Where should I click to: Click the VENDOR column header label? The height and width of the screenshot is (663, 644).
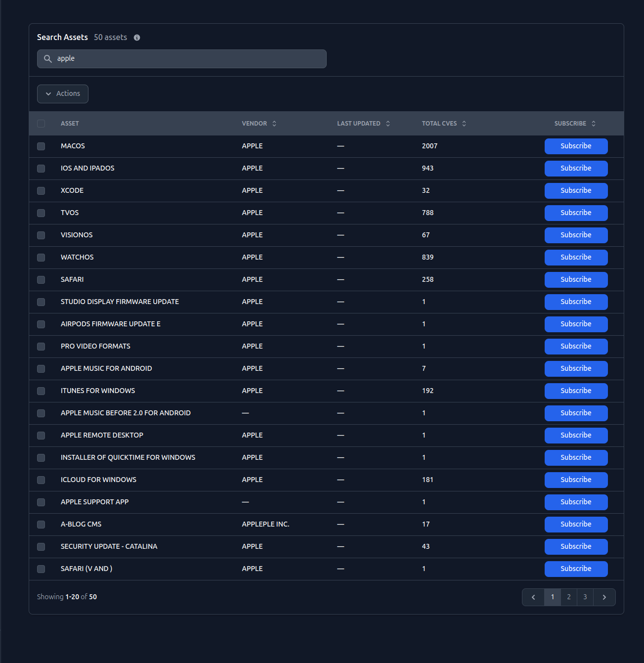[254, 124]
